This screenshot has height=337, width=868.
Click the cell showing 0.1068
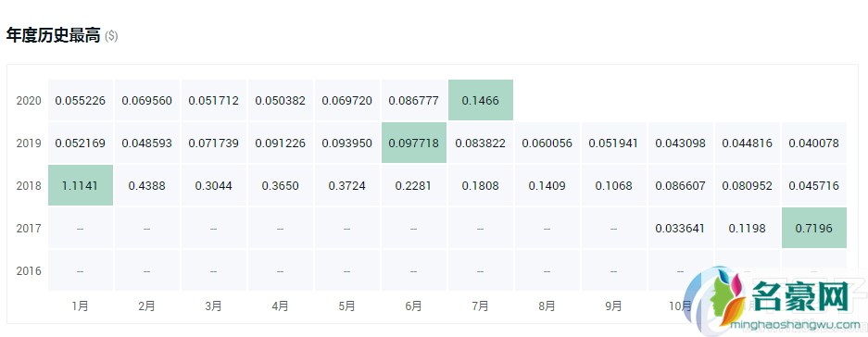[614, 185]
